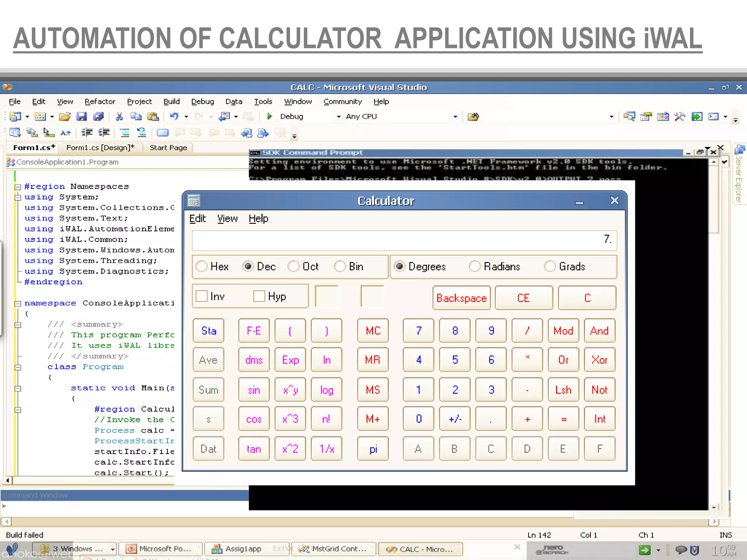The width and height of the screenshot is (747, 560).
Task: Open the Community menu
Action: point(342,101)
